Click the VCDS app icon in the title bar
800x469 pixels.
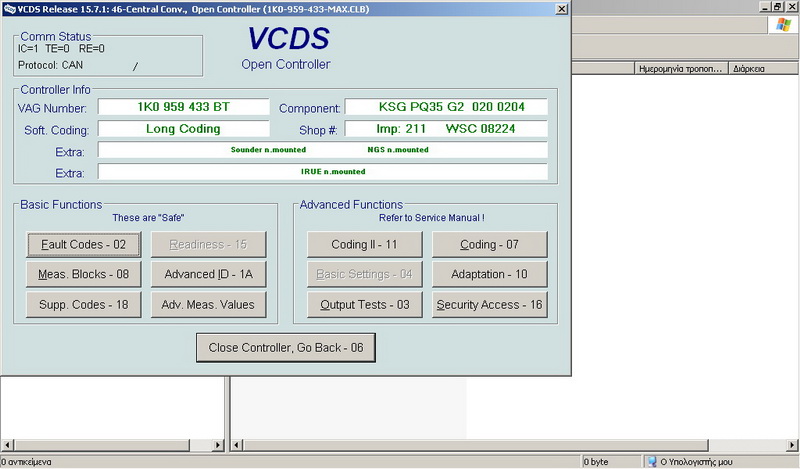coord(9,9)
